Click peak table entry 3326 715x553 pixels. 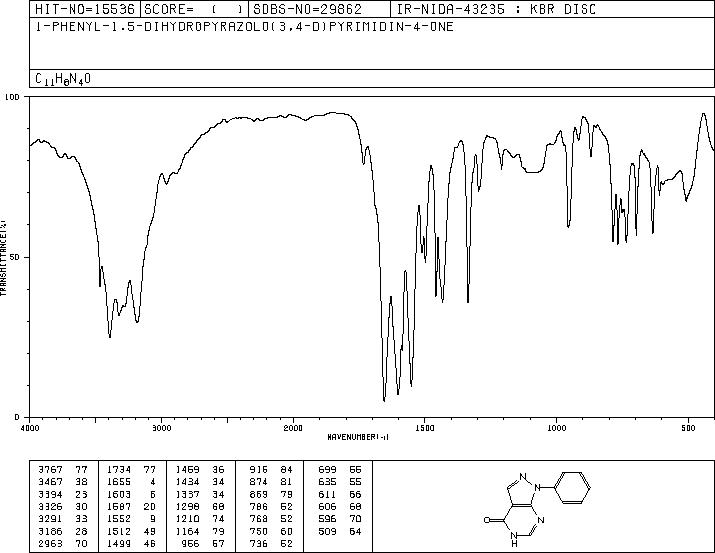(50, 506)
